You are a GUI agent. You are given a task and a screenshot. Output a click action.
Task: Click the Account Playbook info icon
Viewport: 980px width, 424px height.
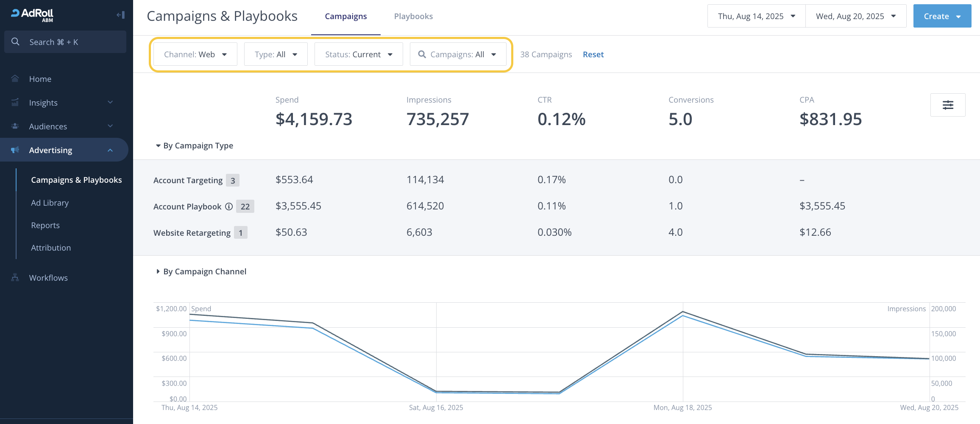point(229,206)
